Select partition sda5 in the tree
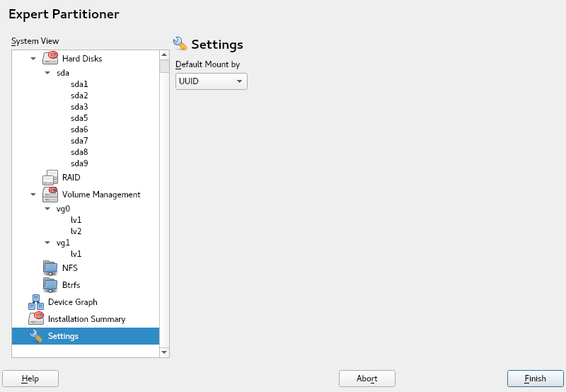Viewport: 566px width, 392px height. [x=79, y=118]
